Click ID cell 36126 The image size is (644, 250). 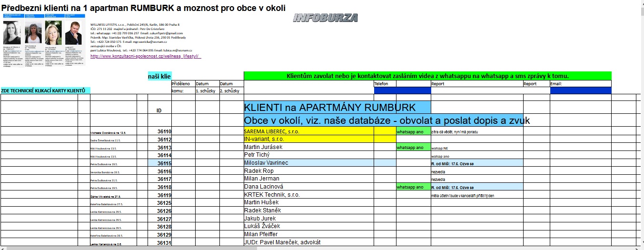point(159,211)
